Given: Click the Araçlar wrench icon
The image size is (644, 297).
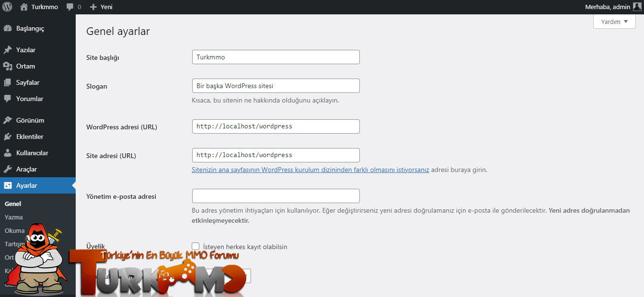Looking at the screenshot, I should click(7, 169).
